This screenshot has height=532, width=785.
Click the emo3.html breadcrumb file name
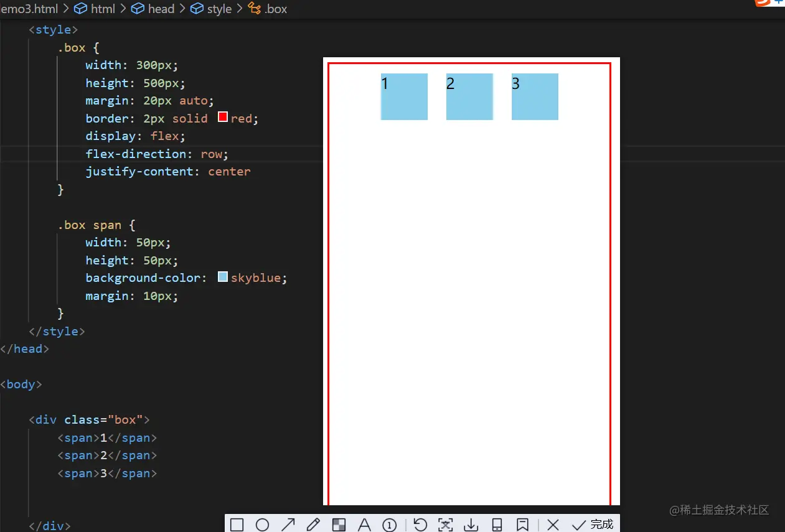pyautogui.click(x=30, y=9)
